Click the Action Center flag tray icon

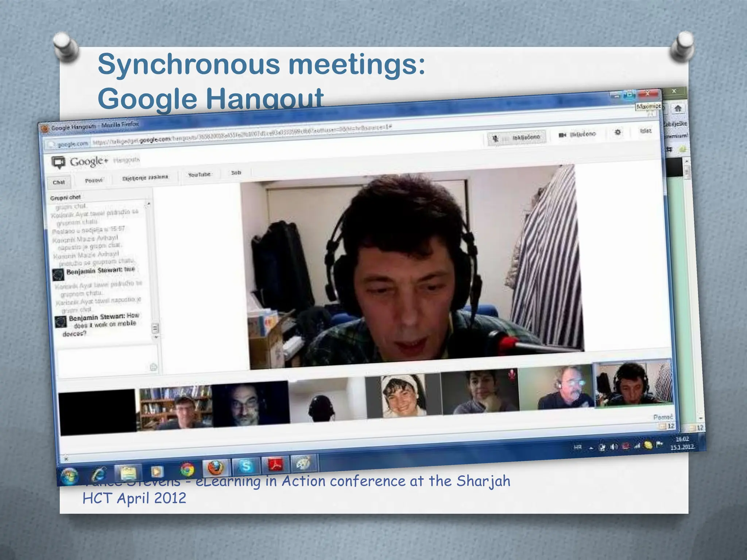tap(659, 444)
